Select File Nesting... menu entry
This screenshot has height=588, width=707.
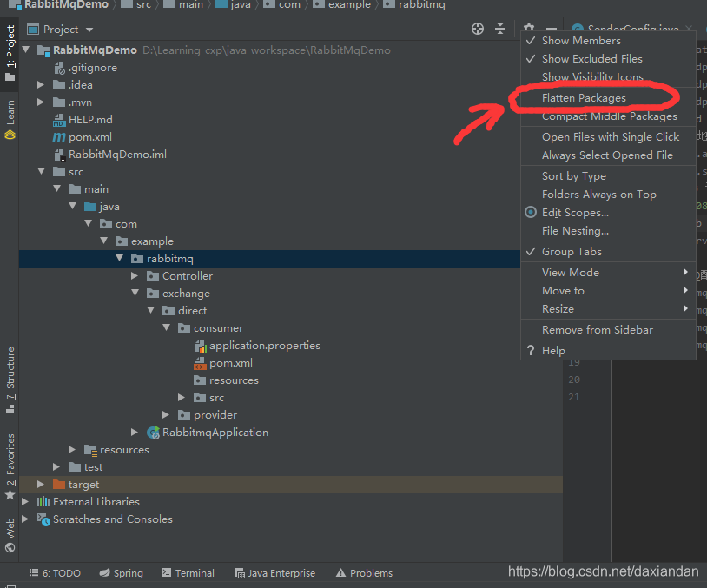click(608, 231)
